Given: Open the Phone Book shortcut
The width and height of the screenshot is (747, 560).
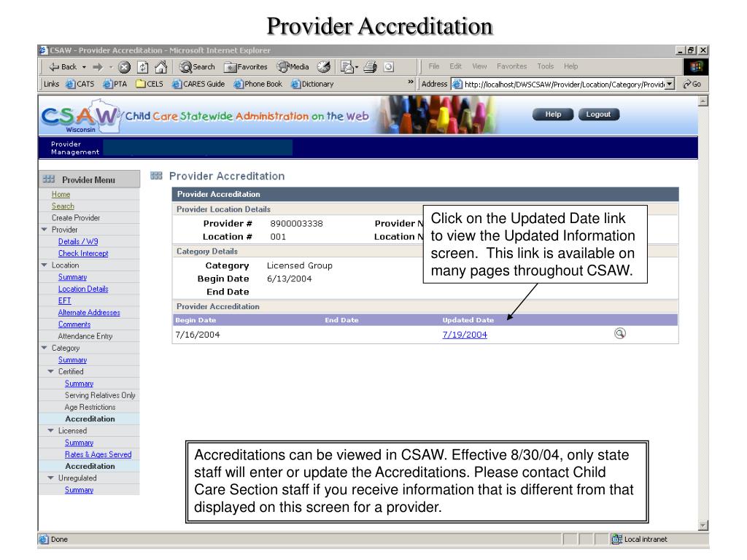Looking at the screenshot, I should point(258,85).
